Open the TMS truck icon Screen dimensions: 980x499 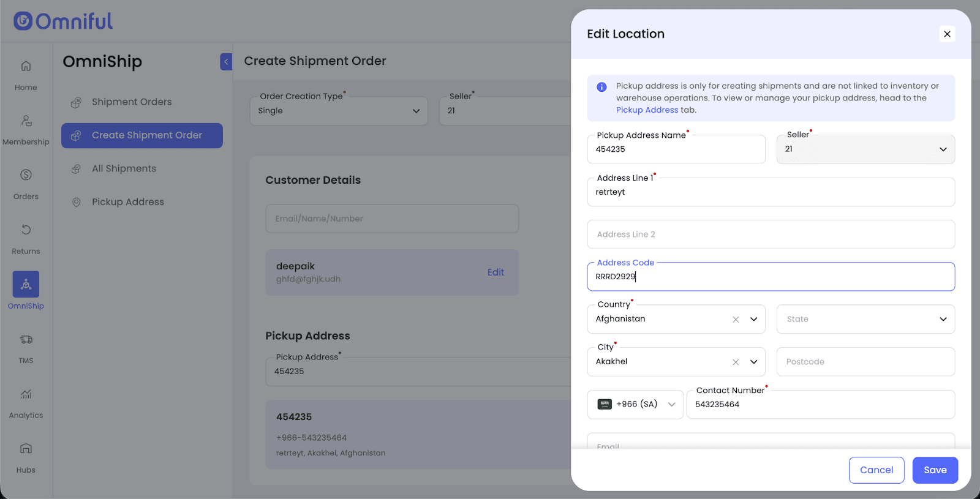[26, 339]
